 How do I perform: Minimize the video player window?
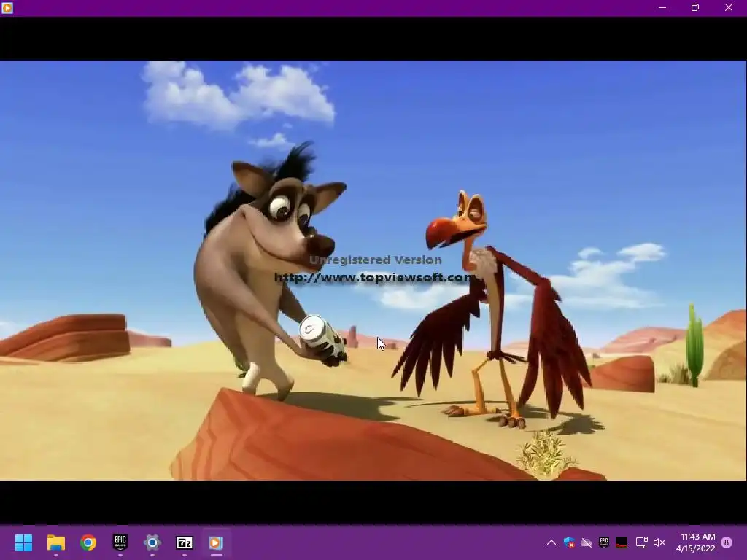click(662, 7)
